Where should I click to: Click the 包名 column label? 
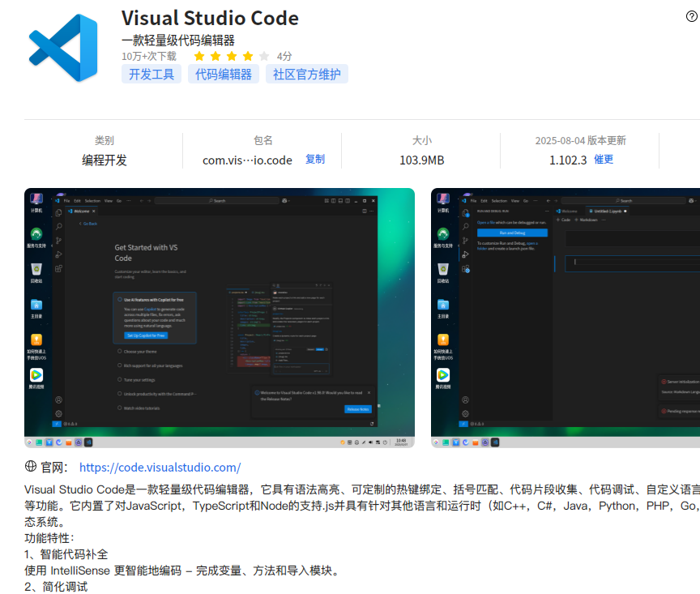[263, 141]
